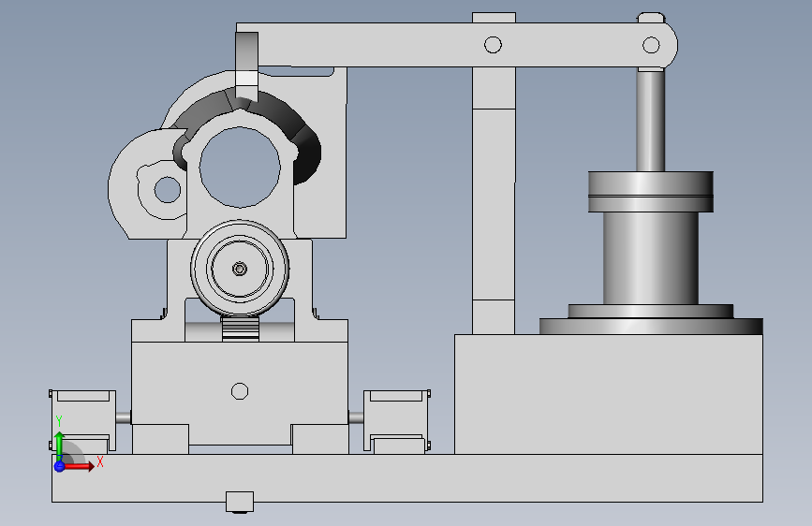Select the main cylinder body
The width and height of the screenshot is (812, 526).
[650, 258]
